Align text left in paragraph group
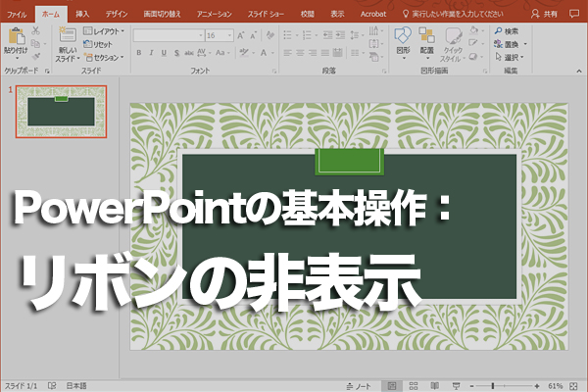 pos(287,53)
